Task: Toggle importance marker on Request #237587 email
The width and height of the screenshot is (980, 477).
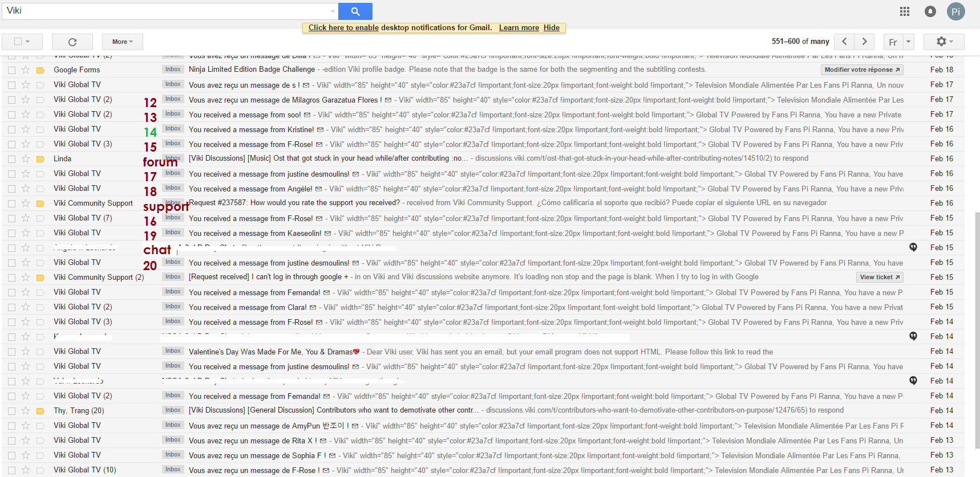Action: (x=41, y=203)
